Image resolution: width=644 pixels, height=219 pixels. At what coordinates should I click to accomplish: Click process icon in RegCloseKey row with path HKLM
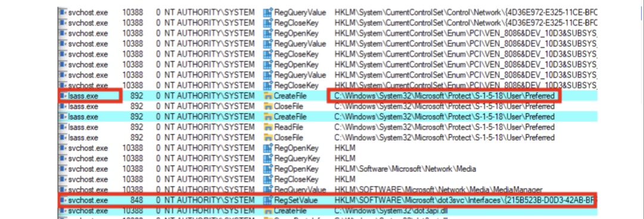pyautogui.click(x=63, y=180)
